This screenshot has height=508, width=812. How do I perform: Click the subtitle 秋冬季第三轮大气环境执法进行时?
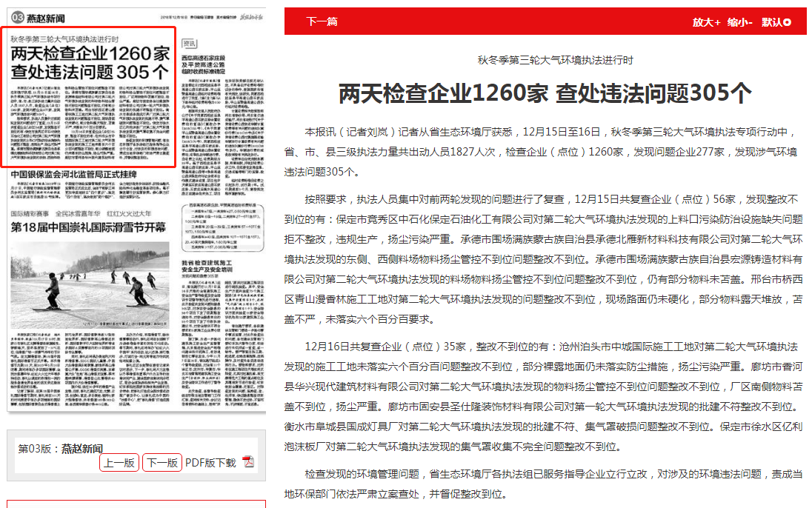[x=555, y=60]
